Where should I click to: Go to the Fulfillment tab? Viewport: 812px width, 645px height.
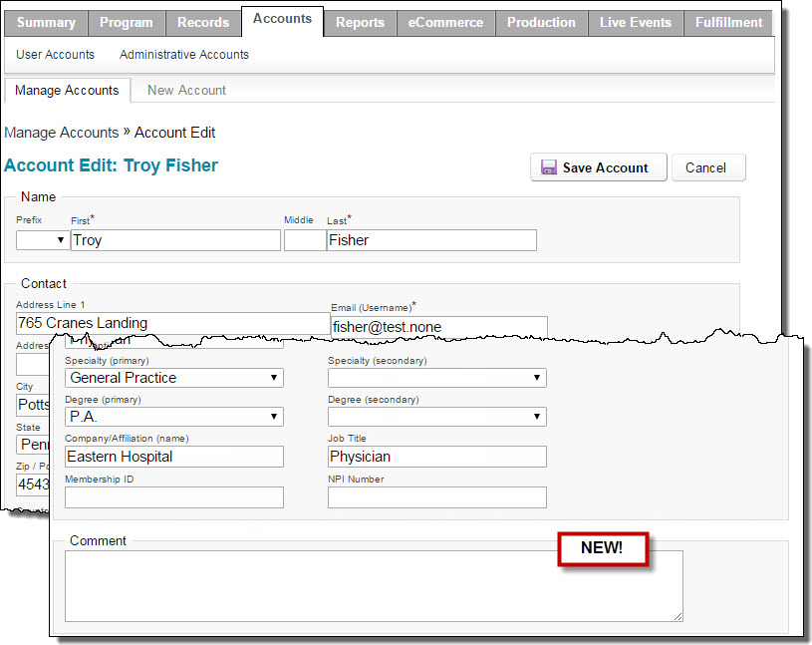(728, 23)
